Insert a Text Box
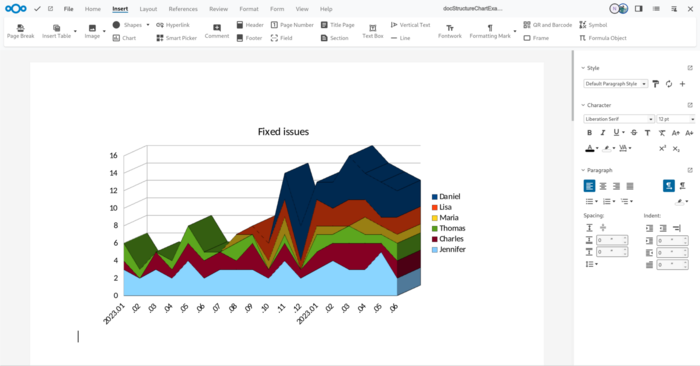Screen dimensions: 700x366 (x=373, y=31)
